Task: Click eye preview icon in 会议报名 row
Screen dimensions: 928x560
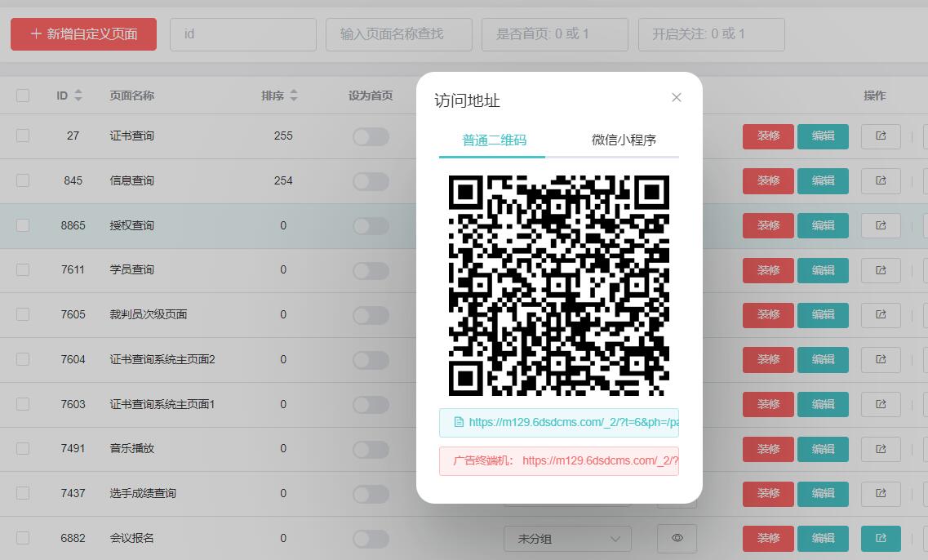Action: point(677,538)
